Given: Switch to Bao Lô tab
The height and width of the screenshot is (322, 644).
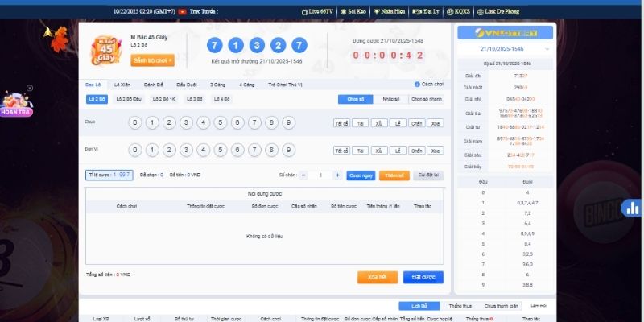Looking at the screenshot, I should coord(93,85).
